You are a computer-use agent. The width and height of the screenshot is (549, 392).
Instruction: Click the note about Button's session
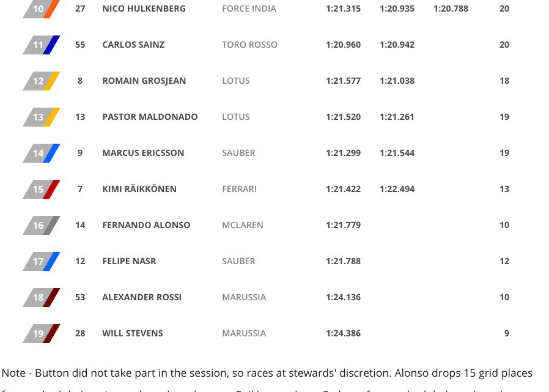[x=267, y=373]
